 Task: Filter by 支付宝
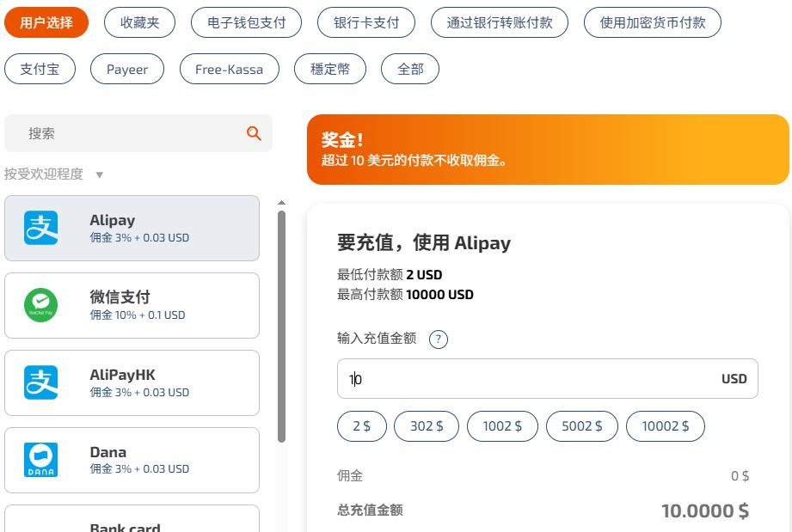pyautogui.click(x=40, y=69)
